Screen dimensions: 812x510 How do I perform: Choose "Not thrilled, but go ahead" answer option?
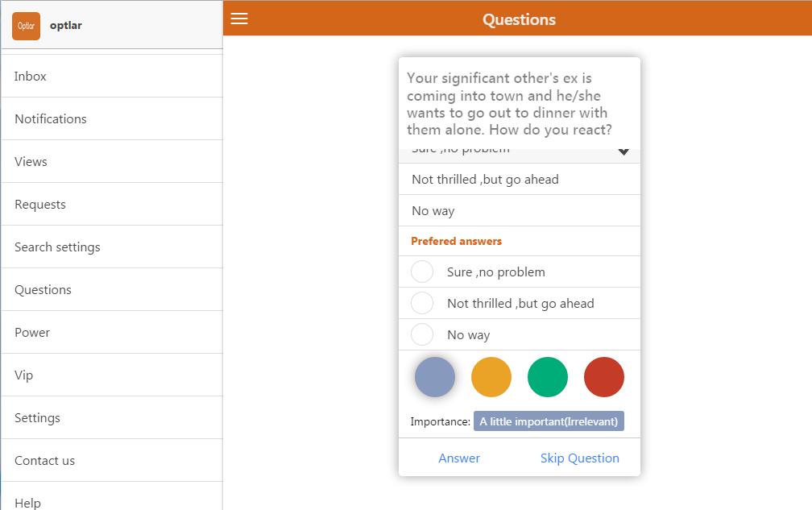(x=485, y=180)
